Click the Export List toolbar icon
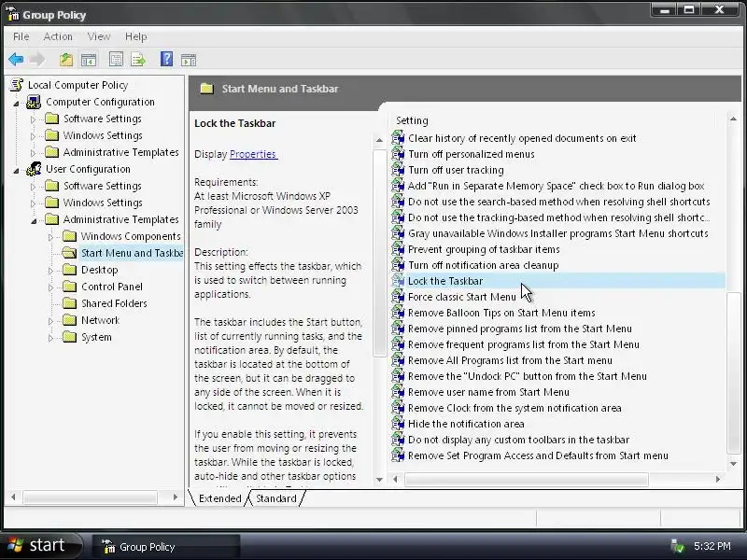 click(138, 60)
